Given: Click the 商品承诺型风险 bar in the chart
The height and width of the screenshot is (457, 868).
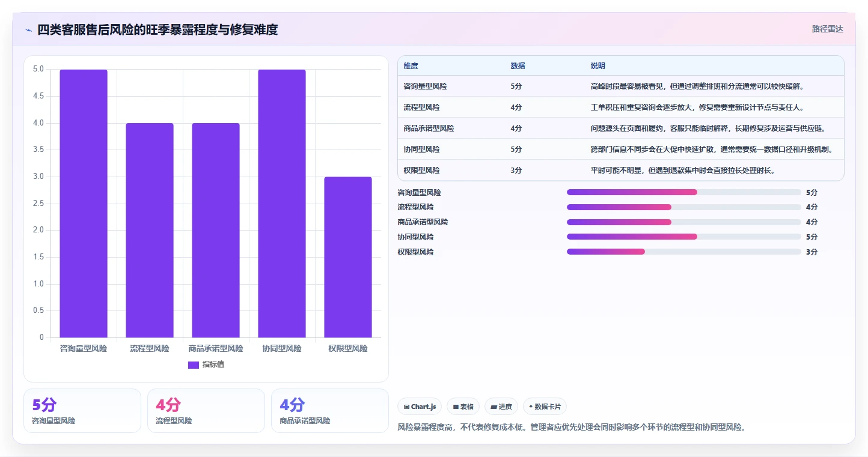Looking at the screenshot, I should click(216, 230).
